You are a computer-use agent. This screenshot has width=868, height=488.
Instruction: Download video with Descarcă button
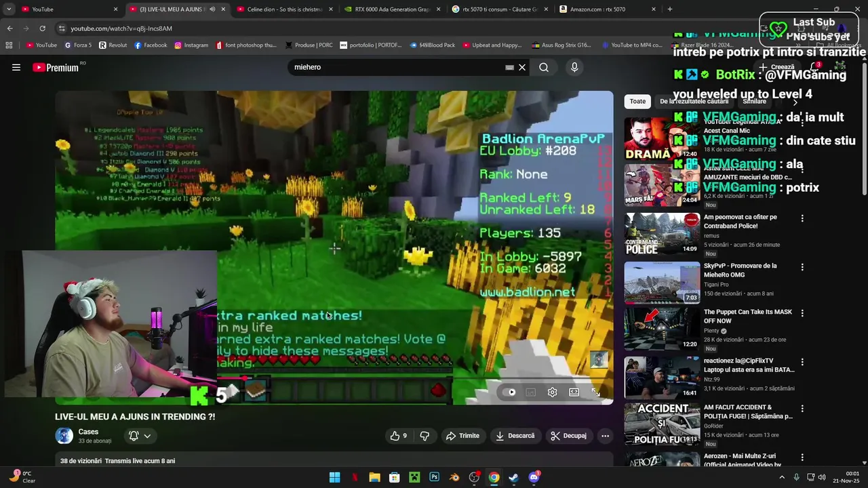(515, 436)
